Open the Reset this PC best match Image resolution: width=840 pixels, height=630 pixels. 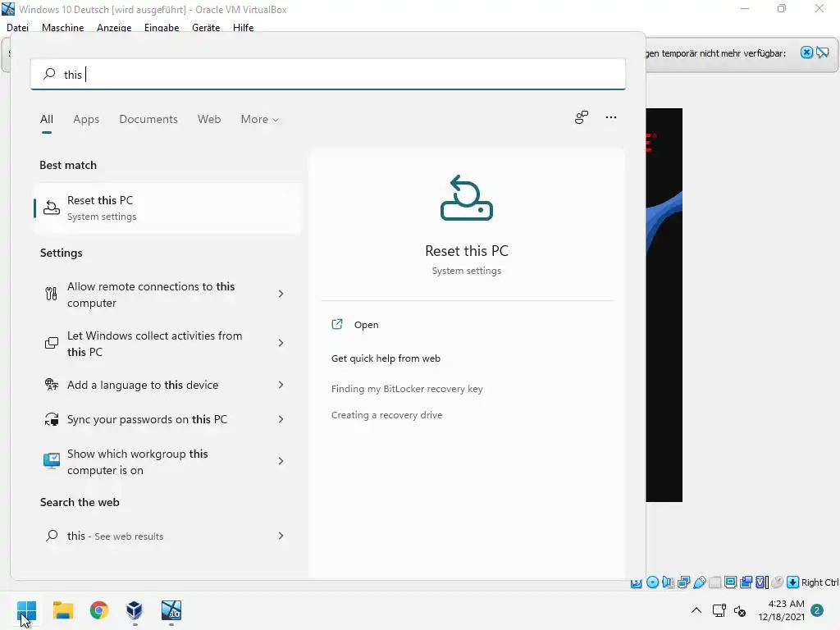pos(167,208)
